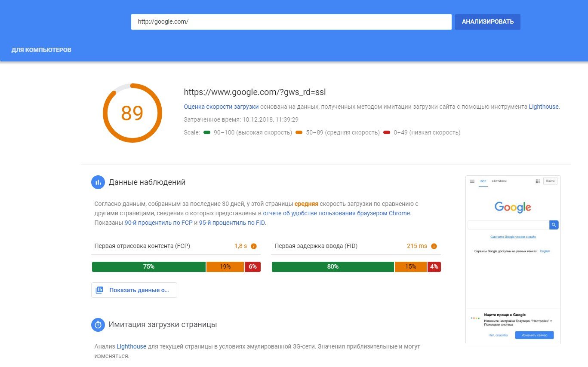Open the 90-й процентиль по FCP link
Viewport: 588px width, 367px height.
pos(158,223)
